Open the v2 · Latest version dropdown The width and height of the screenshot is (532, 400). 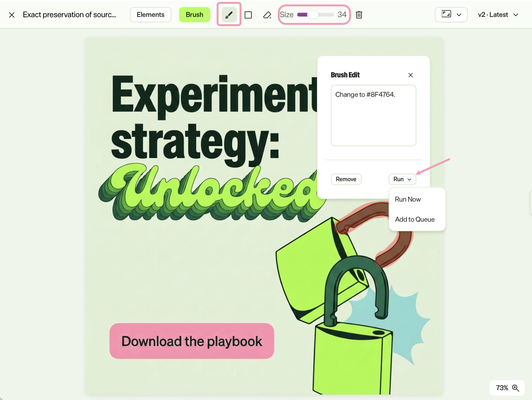pyautogui.click(x=498, y=15)
